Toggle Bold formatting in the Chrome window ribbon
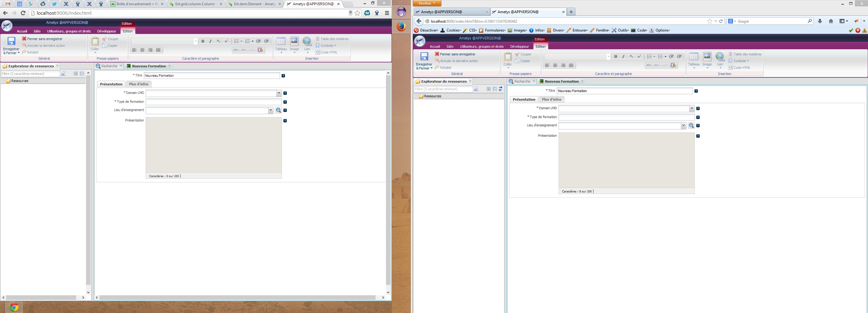868x313 pixels. pyautogui.click(x=203, y=41)
